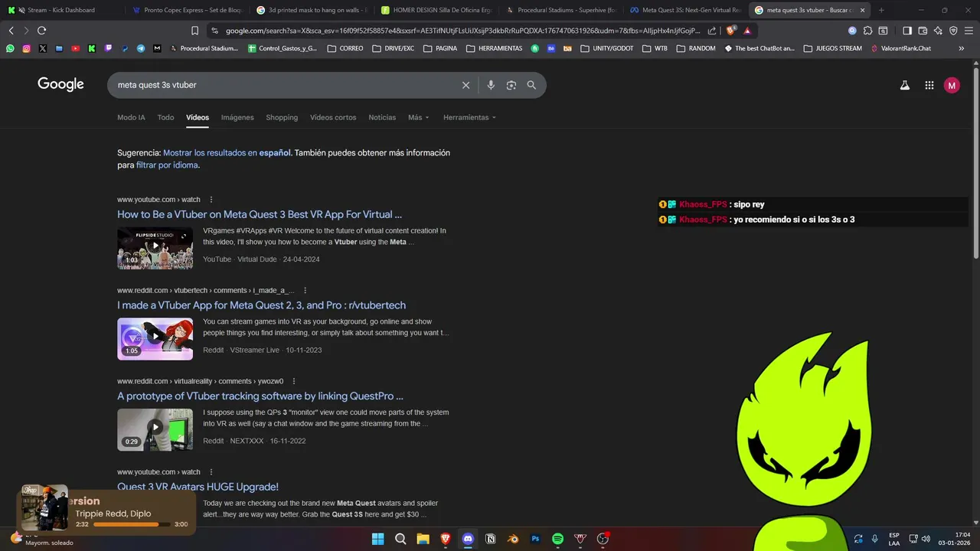Clear the Google search box
980x551 pixels.
click(x=465, y=85)
